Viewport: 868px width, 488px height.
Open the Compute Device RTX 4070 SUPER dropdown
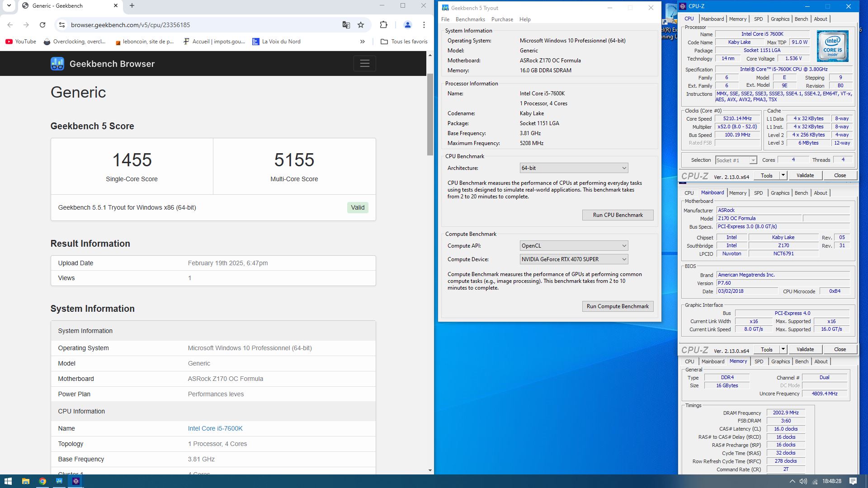pos(574,259)
